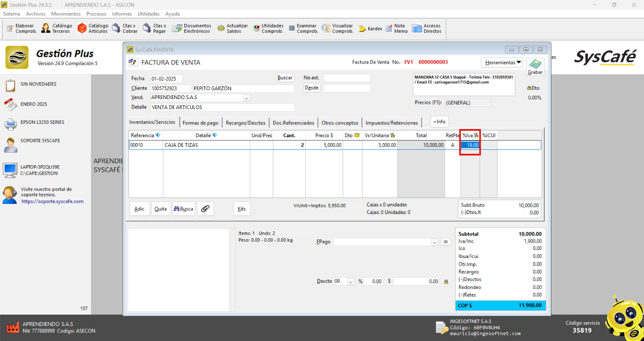The image size is (644, 341).
Task: Expand the FPago payment dropdown
Action: pos(434,242)
